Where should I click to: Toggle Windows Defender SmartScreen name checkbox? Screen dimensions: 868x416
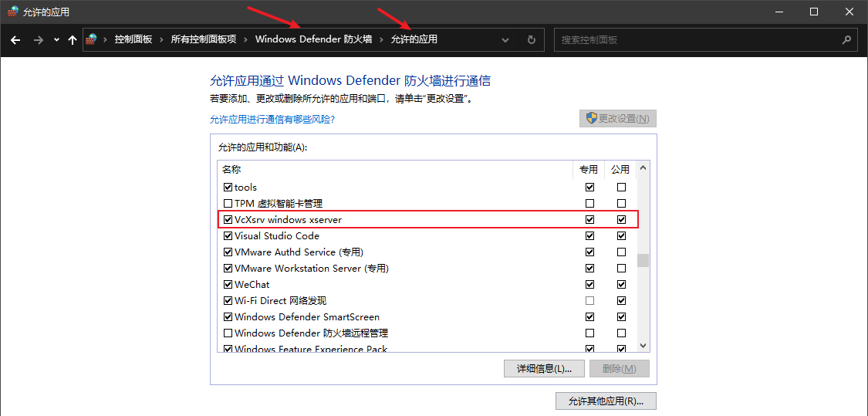click(228, 317)
